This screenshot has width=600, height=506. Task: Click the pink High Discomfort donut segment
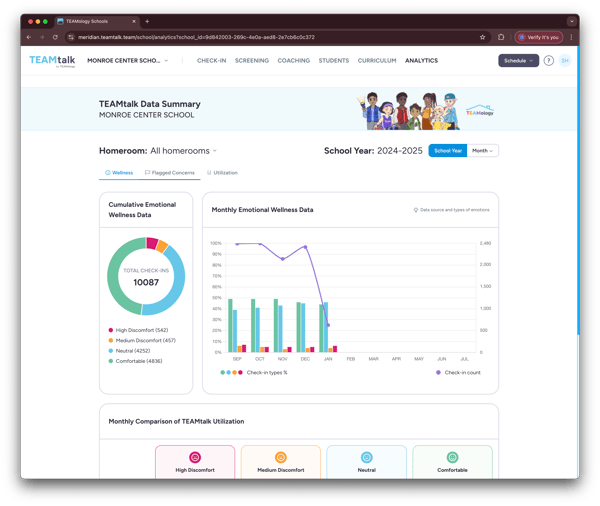[152, 243]
